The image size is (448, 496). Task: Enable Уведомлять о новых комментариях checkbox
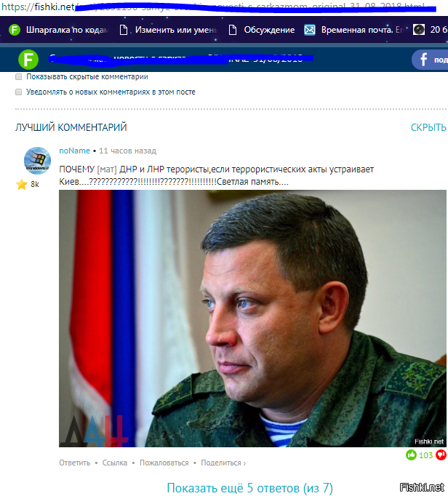coord(19,92)
